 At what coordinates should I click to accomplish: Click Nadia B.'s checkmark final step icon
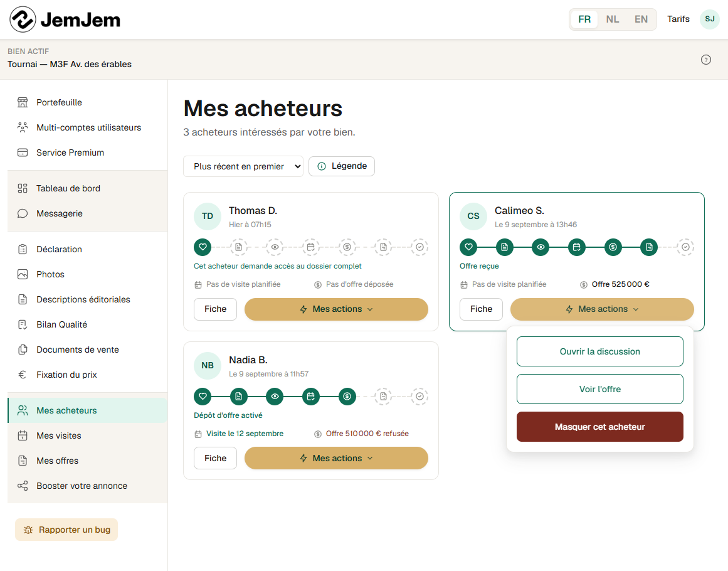[x=419, y=397]
